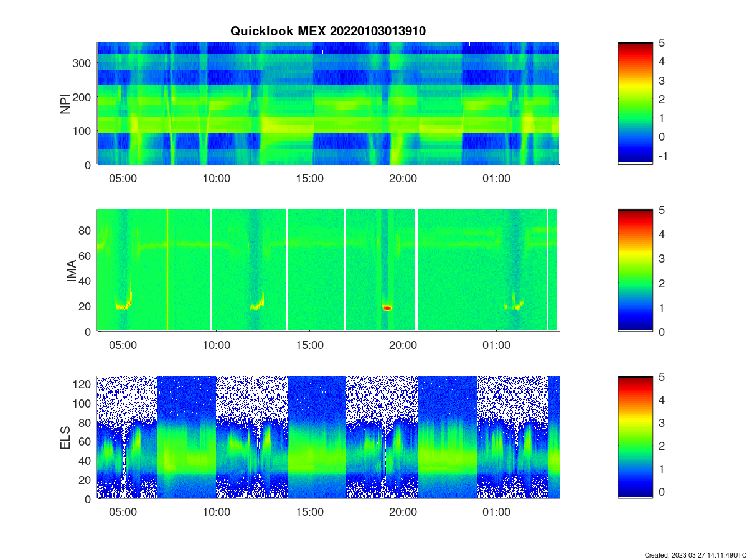The image size is (747, 560).
Task: Click the 20:00 label under IMA plot
Action: (x=403, y=345)
